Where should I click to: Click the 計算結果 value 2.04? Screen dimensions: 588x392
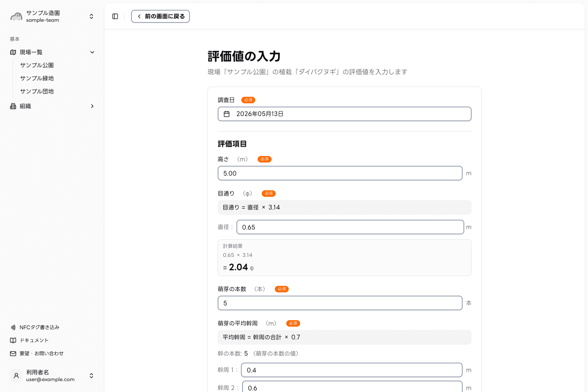tap(238, 267)
